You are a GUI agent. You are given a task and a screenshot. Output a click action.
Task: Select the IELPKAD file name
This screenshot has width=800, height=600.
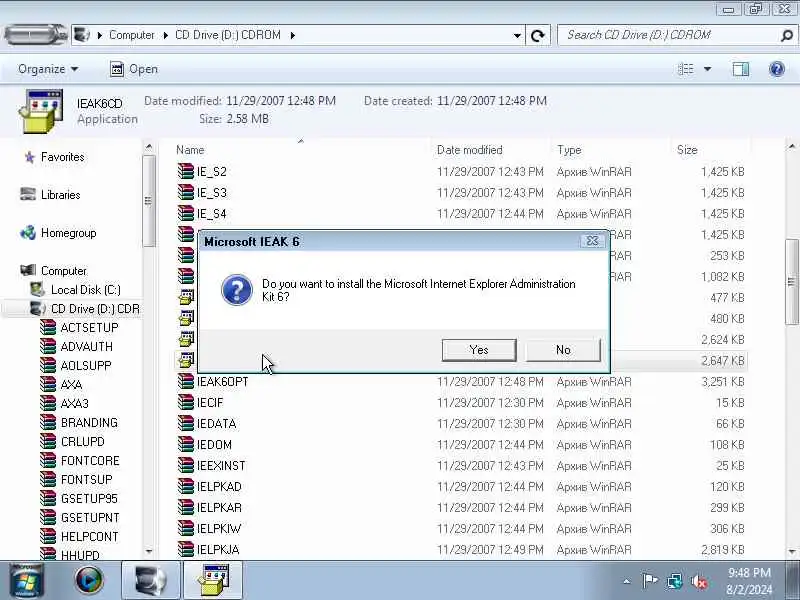pyautogui.click(x=219, y=487)
